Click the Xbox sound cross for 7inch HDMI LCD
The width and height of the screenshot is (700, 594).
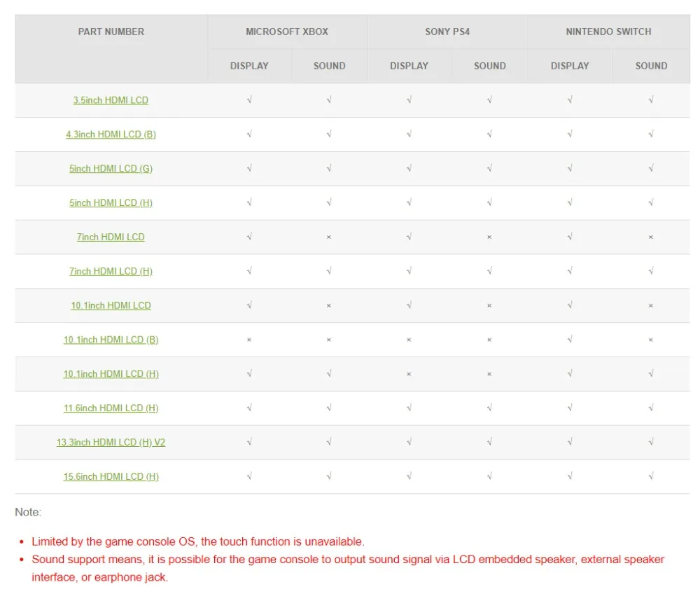coord(329,237)
